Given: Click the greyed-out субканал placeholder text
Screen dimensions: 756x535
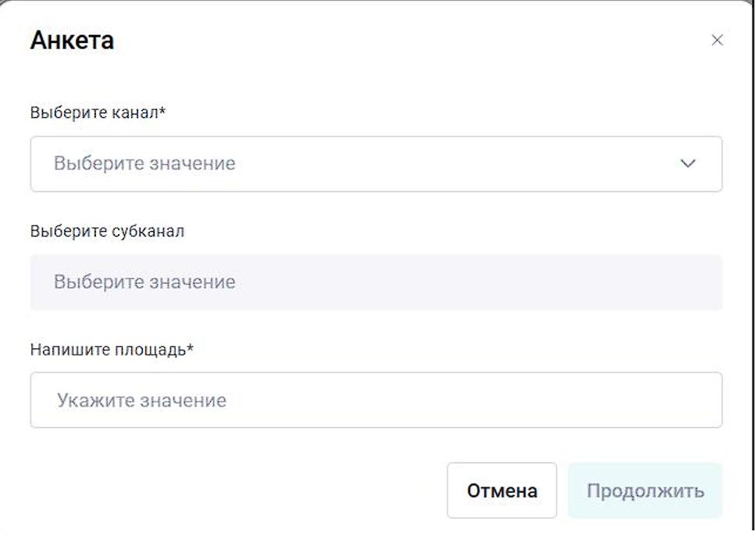Looking at the screenshot, I should tap(144, 282).
